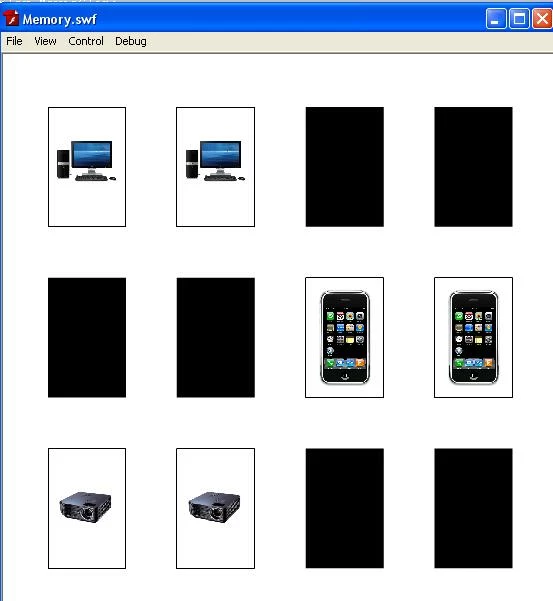Flip the fourth face-down card in top row
The height and width of the screenshot is (601, 553).
[473, 167]
